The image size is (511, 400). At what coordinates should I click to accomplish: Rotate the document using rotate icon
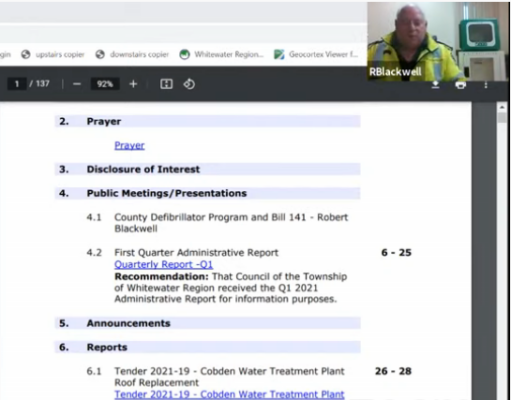tap(189, 84)
